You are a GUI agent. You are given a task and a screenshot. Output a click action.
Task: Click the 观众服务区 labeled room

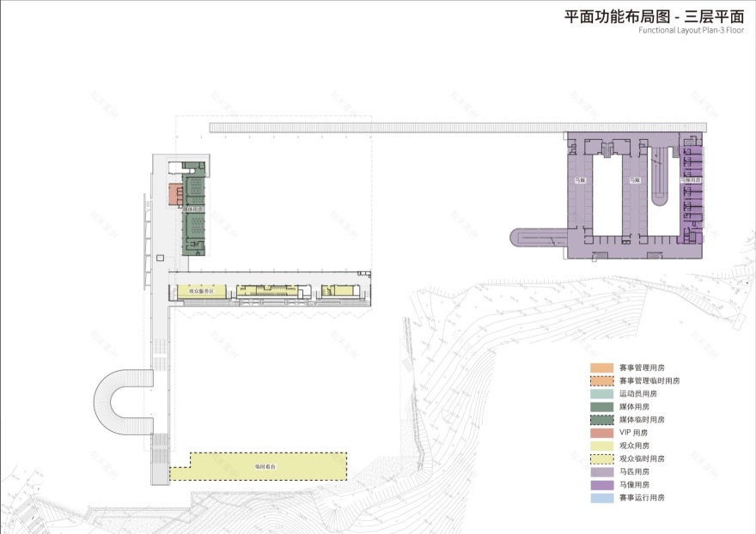coord(202,290)
